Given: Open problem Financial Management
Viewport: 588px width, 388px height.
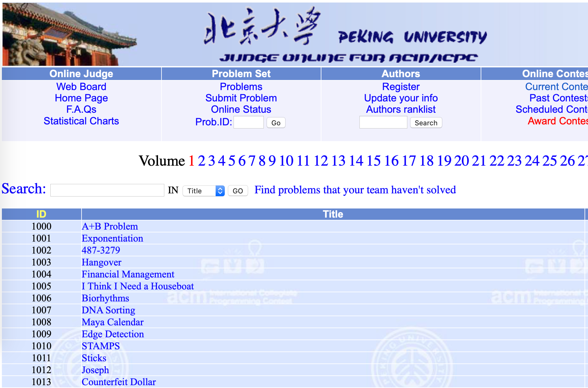Looking at the screenshot, I should [128, 274].
